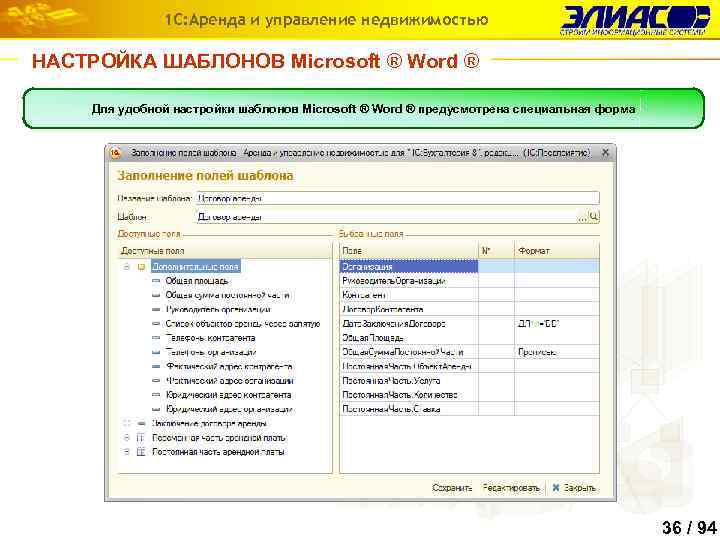Click the field icon next to Телефоны контрагента

click(x=156, y=338)
